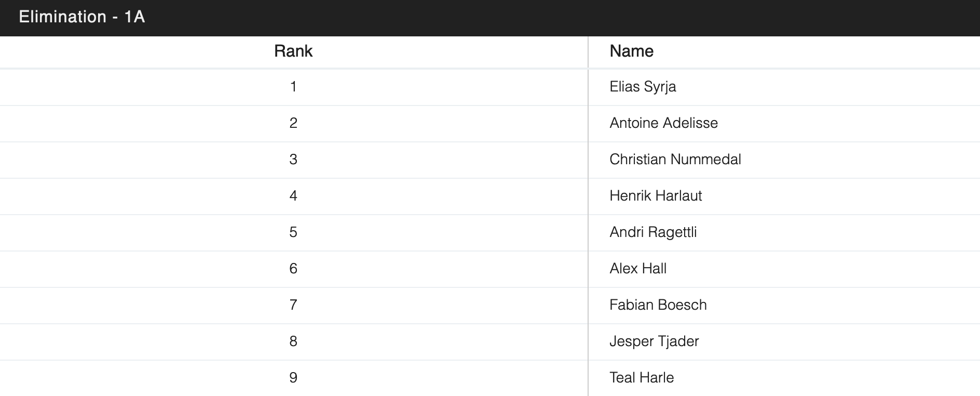Select rank 6 in the Rank column
980x396 pixels.
(293, 269)
